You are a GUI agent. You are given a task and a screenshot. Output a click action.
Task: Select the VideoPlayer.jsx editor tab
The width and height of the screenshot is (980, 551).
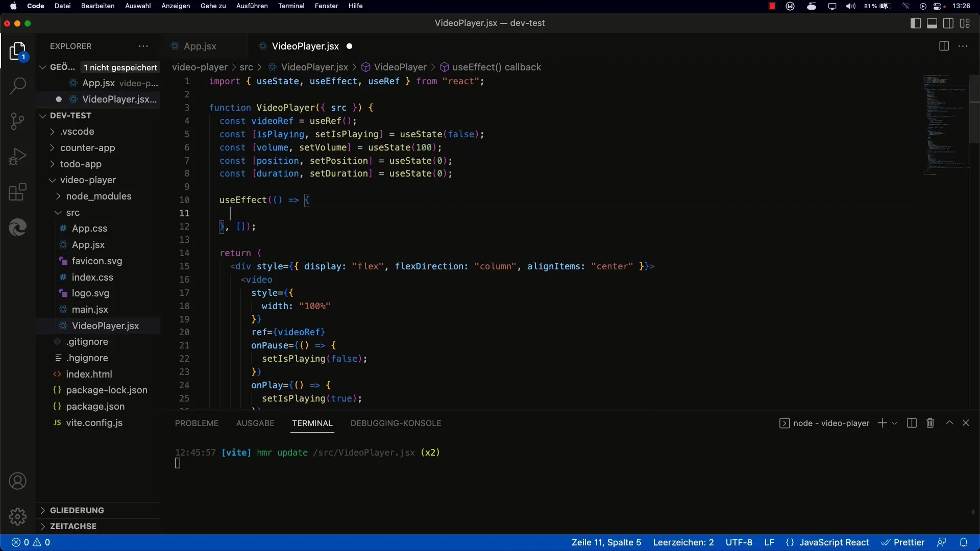[305, 46]
